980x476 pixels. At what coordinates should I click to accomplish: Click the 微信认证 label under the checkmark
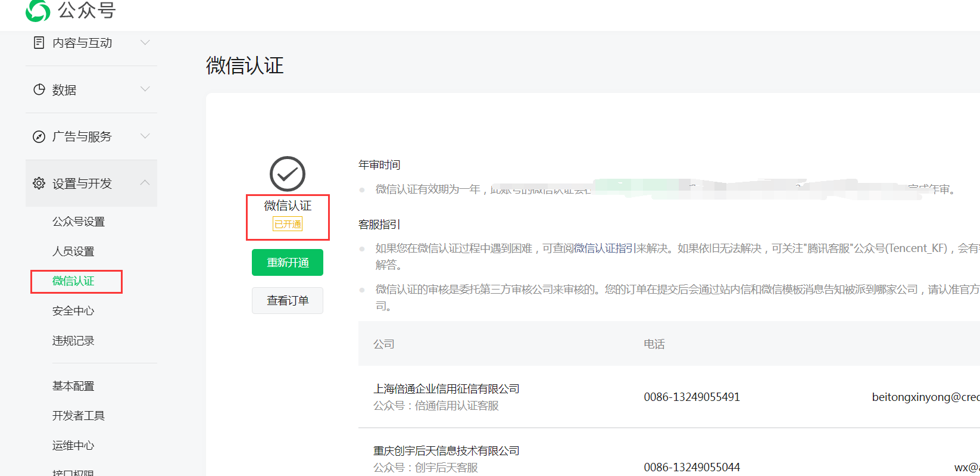(288, 206)
